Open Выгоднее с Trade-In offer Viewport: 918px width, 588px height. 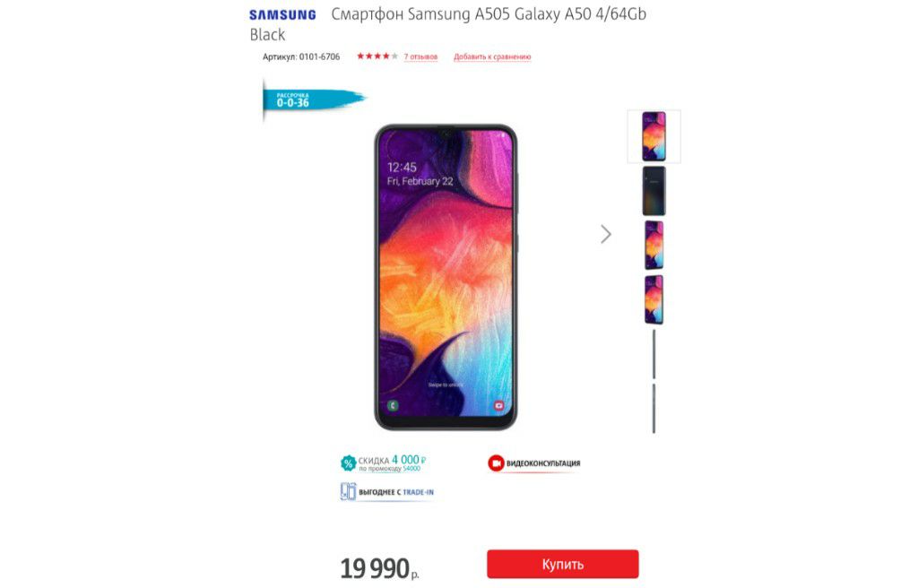coord(396,492)
